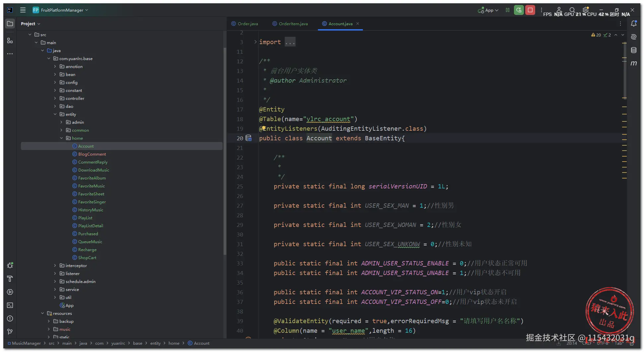Image resolution: width=644 pixels, height=352 pixels.
Task: Expand the folded import block
Action: click(x=255, y=42)
